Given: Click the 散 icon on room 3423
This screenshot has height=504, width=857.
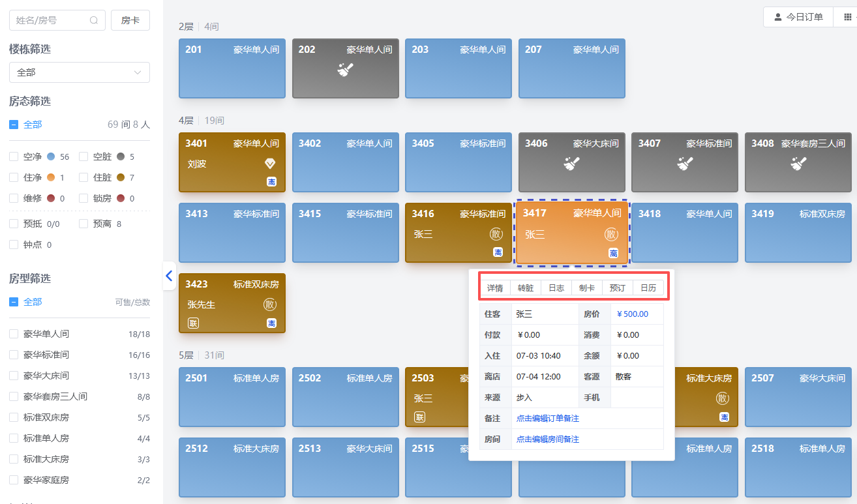Looking at the screenshot, I should coord(270,304).
